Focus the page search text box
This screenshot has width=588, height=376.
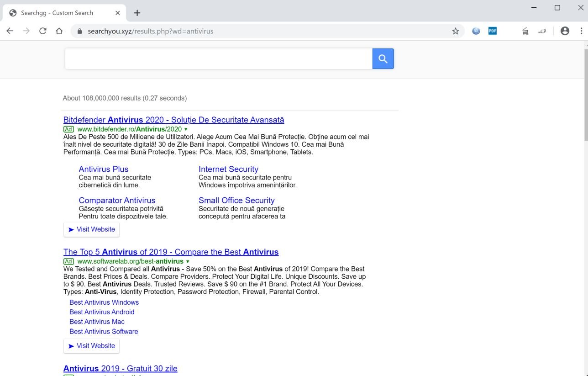pos(219,59)
